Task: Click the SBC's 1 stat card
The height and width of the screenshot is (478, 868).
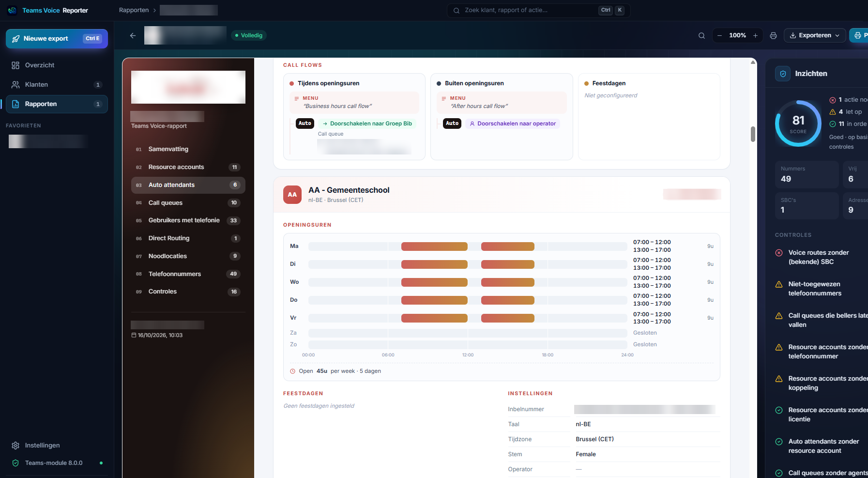Action: click(x=807, y=206)
